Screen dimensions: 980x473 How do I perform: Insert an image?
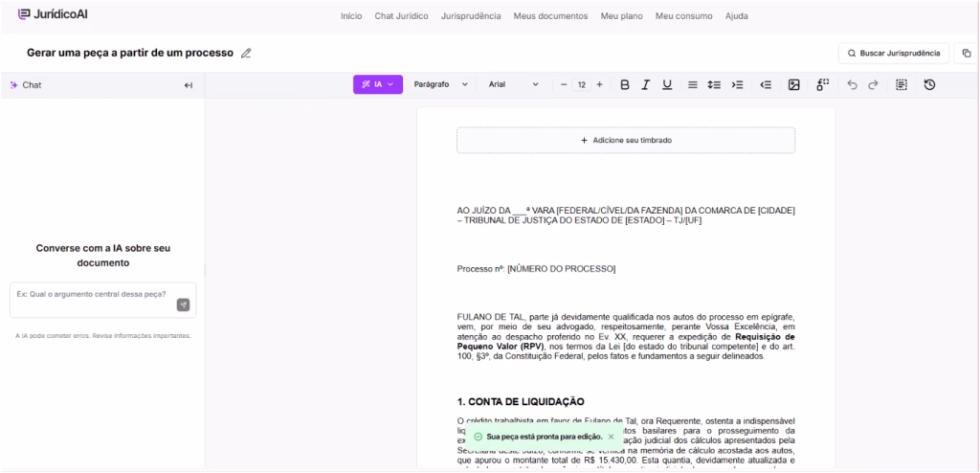pos(793,84)
